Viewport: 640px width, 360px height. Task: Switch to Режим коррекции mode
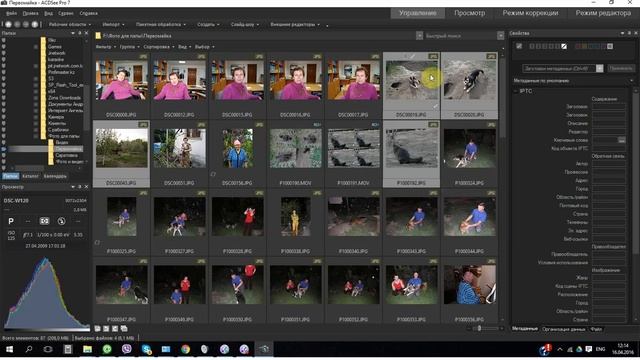(x=530, y=13)
